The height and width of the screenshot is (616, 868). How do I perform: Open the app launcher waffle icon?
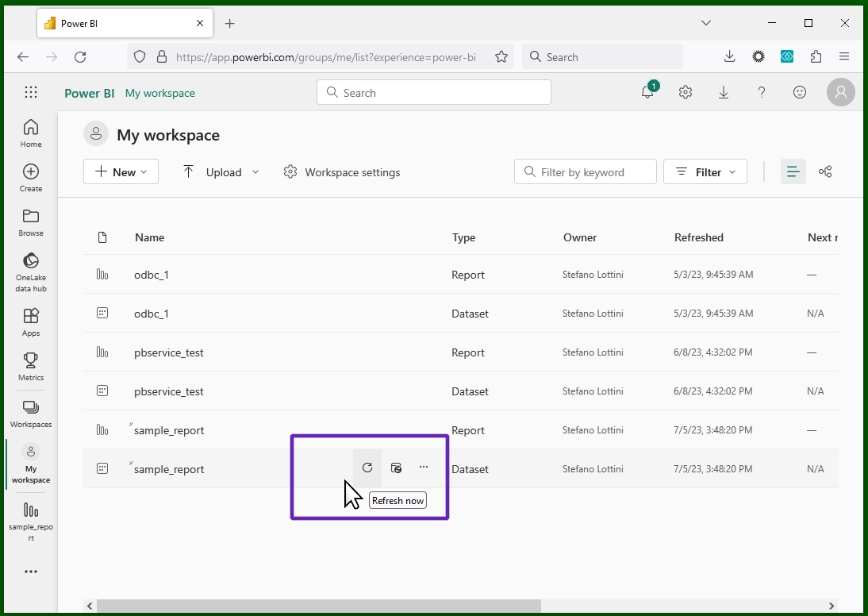[31, 93]
